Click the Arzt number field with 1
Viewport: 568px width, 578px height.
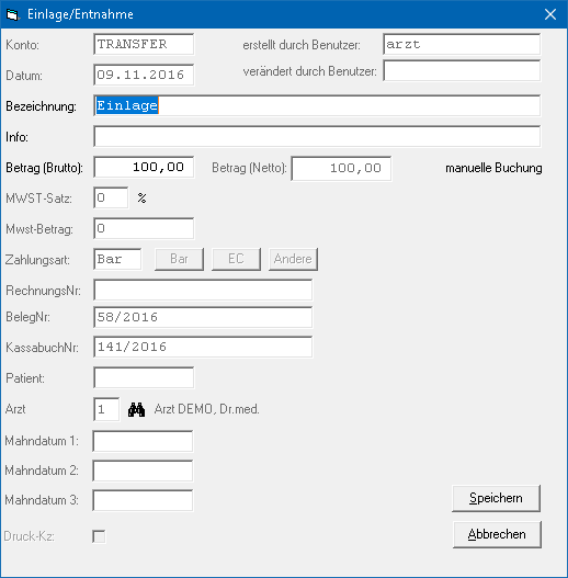coord(107,409)
